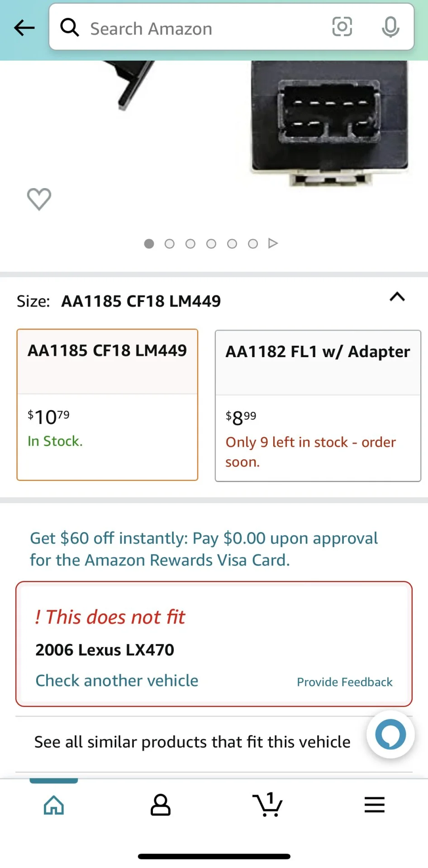Tap the microphone voice search icon

[390, 27]
